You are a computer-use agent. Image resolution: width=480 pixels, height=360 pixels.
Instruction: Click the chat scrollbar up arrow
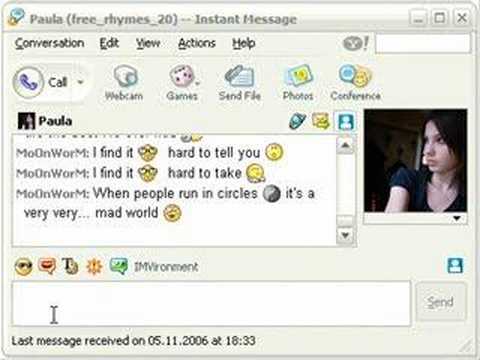coord(345,145)
